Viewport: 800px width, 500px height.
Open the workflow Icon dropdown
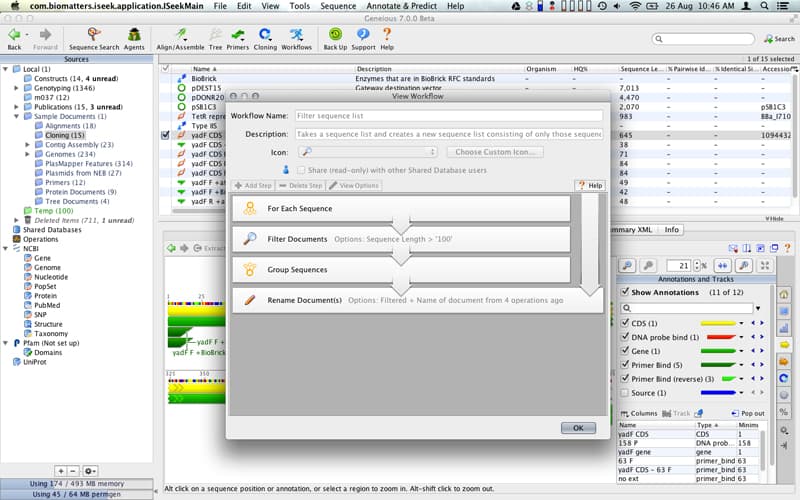(367, 152)
